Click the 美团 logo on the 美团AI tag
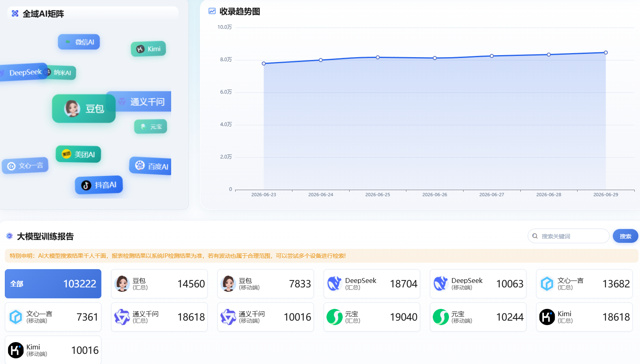Screen dimensions: 640x364 (67, 154)
